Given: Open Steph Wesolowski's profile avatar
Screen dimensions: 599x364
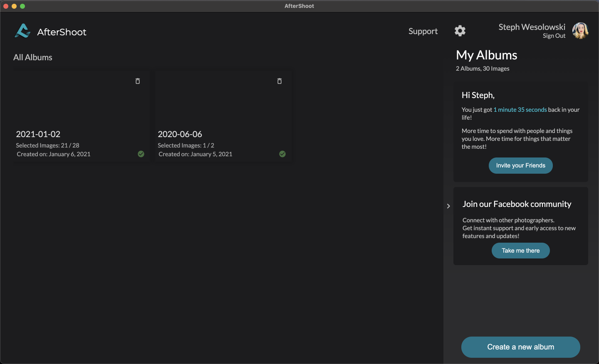Looking at the screenshot, I should 580,31.
